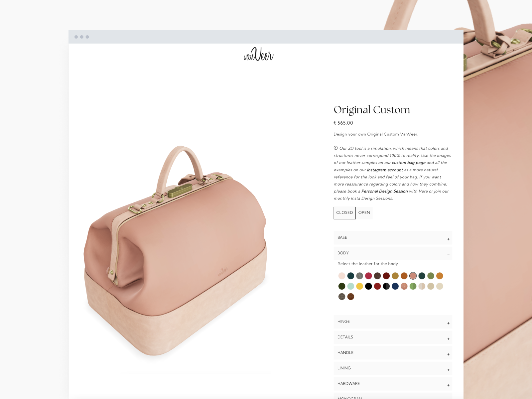Screen dimensions: 532x399
Task: Click the info icon beside 3D tool note
Action: coord(335,148)
